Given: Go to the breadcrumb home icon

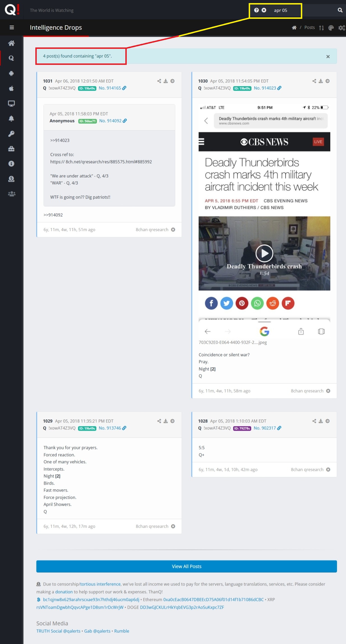Looking at the screenshot, I should click(x=294, y=28).
